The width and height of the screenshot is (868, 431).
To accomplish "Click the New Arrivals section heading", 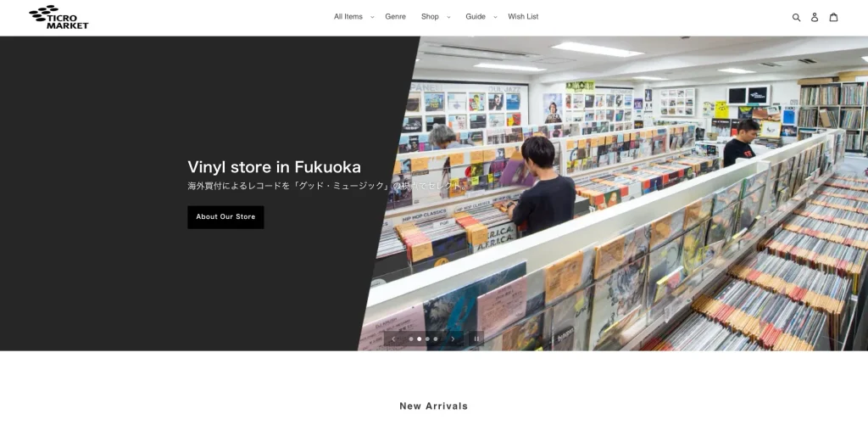I will 434,406.
